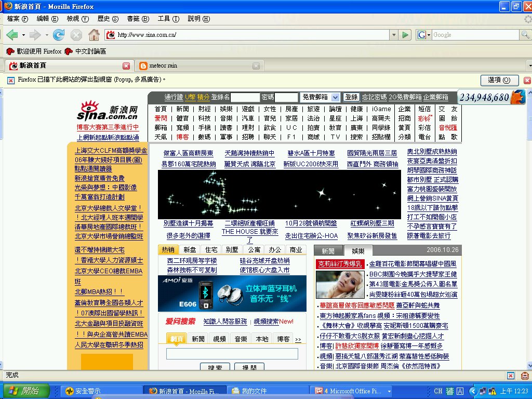Click the Windows 開始 Start button
This screenshot has height=399, width=532.
point(26,391)
